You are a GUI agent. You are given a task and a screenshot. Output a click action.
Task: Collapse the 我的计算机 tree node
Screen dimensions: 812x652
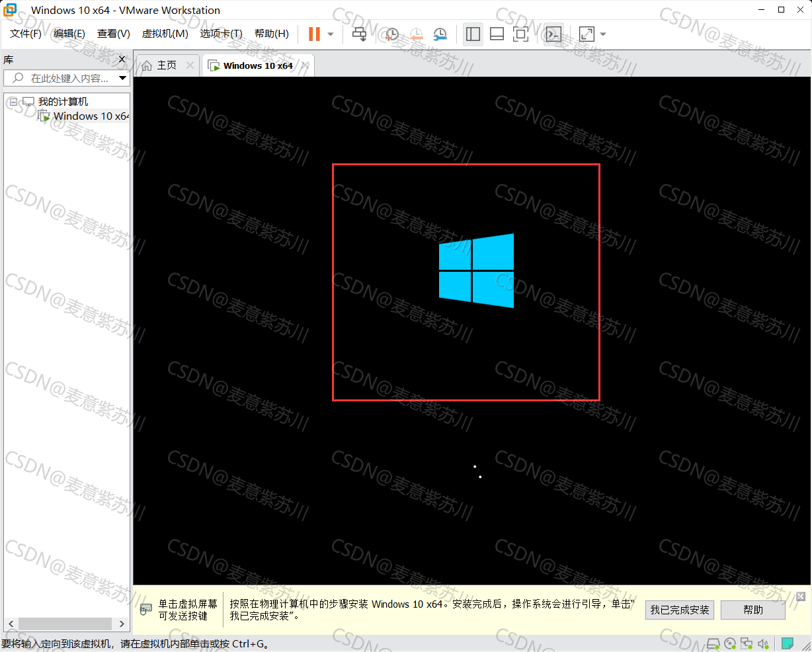13,102
